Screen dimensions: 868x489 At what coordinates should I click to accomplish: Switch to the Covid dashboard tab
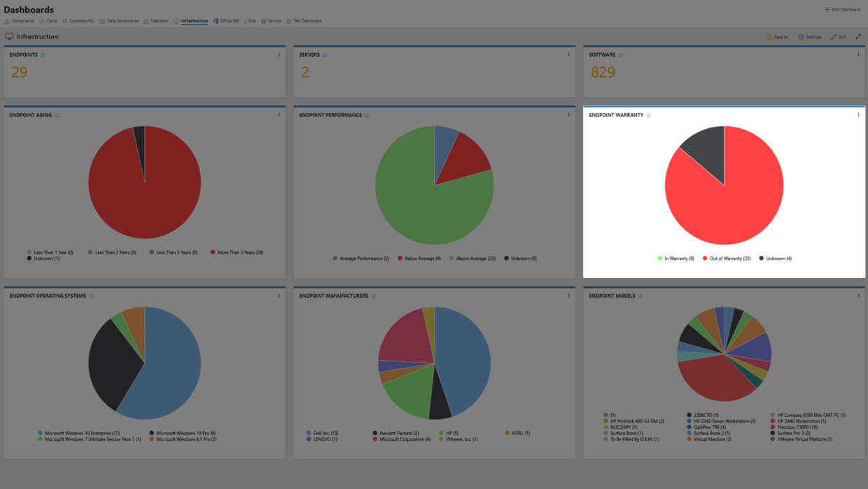pyautogui.click(x=48, y=21)
